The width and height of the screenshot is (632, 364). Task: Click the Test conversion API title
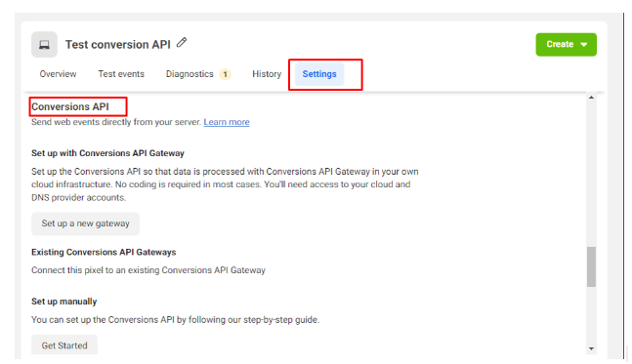(118, 44)
